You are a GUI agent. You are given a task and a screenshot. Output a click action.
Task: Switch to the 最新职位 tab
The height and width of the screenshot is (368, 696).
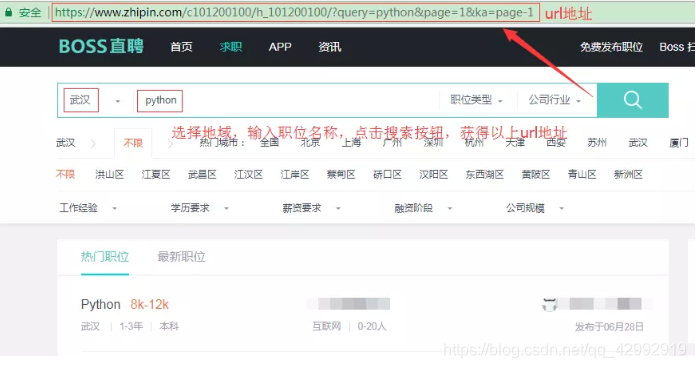(x=182, y=257)
